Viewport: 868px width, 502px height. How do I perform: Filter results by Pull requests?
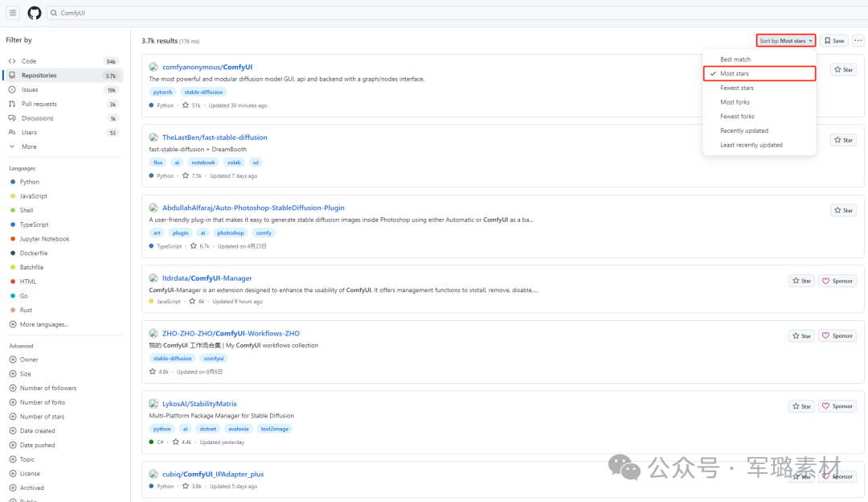tap(63, 104)
